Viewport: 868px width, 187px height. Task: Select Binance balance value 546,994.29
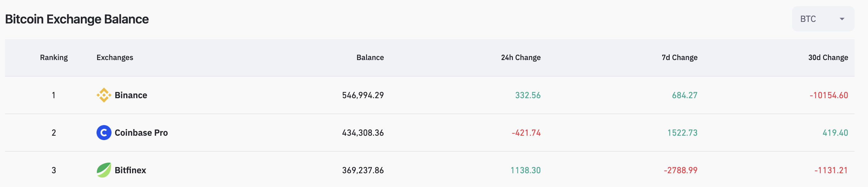point(363,95)
